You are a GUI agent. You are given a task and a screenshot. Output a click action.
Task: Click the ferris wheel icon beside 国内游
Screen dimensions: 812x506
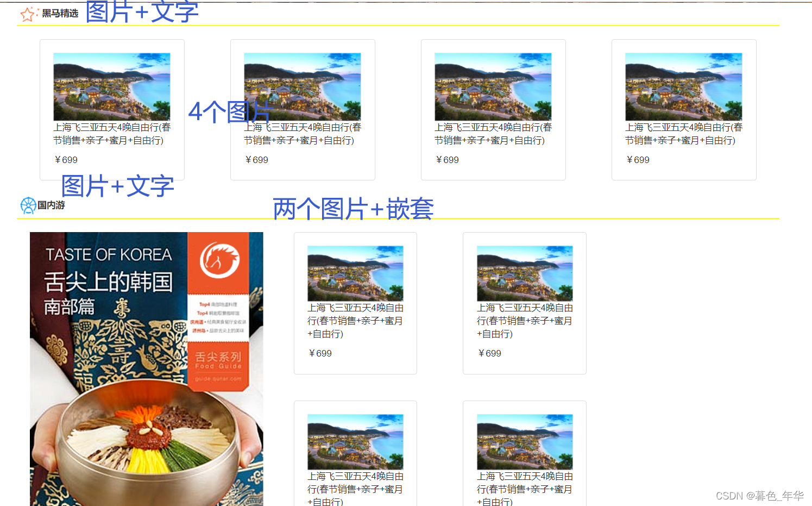pos(28,205)
